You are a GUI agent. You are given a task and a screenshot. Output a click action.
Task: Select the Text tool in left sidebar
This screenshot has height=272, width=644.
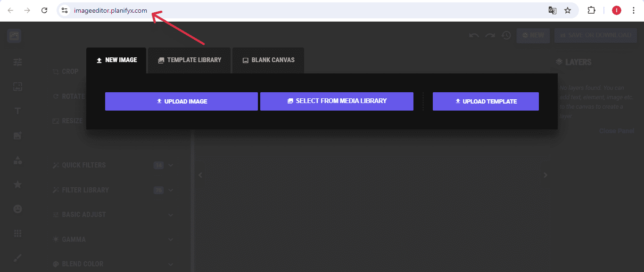pyautogui.click(x=17, y=111)
